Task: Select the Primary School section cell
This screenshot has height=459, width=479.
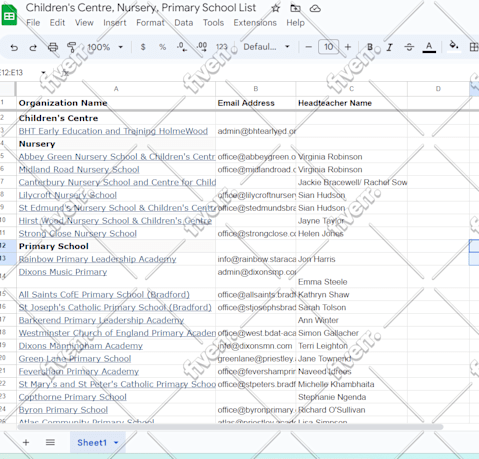Action: pyautogui.click(x=116, y=246)
